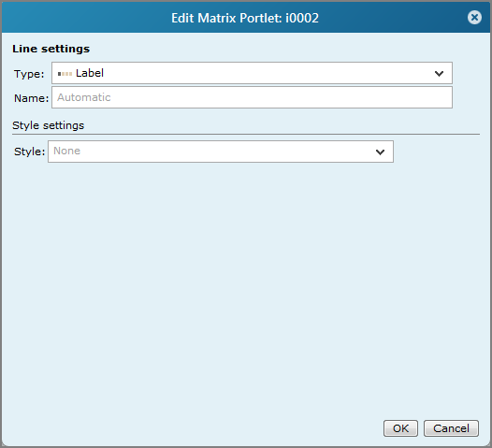Image resolution: width=492 pixels, height=448 pixels.
Task: Click the Name field with Automatic placeholder
Action: [x=252, y=97]
